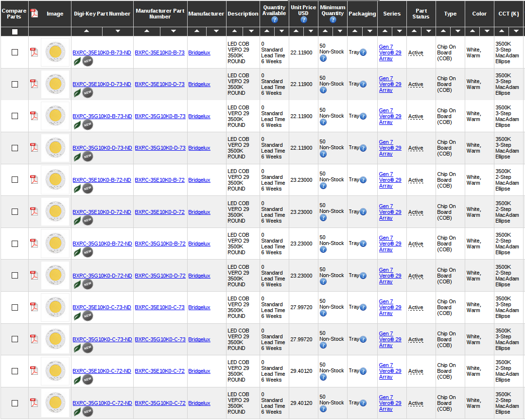Open PDF datasheet for BXRC-35E10K0-B-73-ND

pos(34,52)
